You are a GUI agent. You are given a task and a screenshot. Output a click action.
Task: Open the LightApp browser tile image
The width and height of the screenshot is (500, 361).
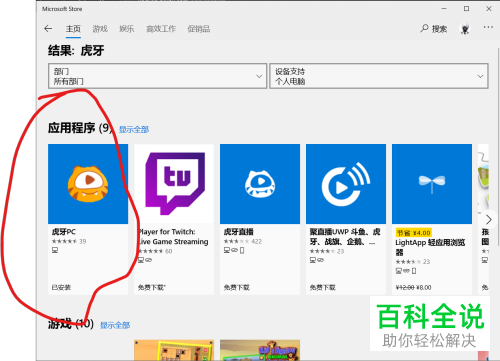(x=432, y=184)
